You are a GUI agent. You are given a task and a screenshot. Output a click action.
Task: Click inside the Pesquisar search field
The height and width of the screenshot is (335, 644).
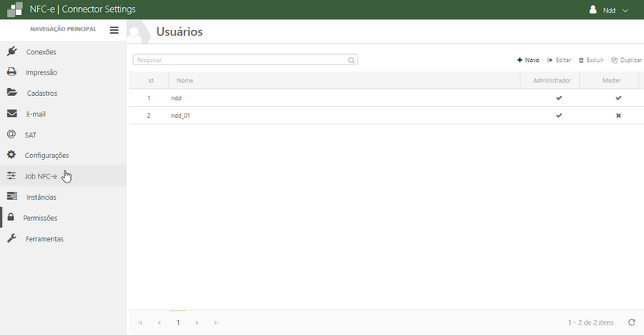pos(236,60)
